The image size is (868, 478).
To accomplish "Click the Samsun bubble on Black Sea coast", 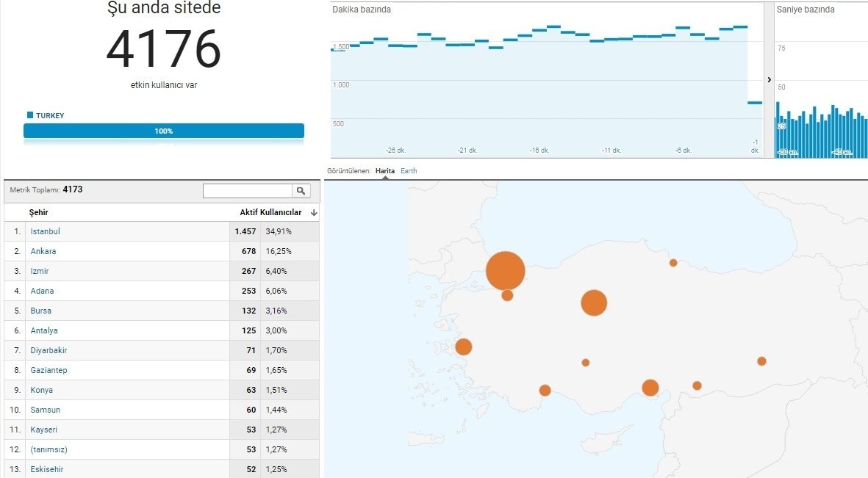I will (673, 263).
